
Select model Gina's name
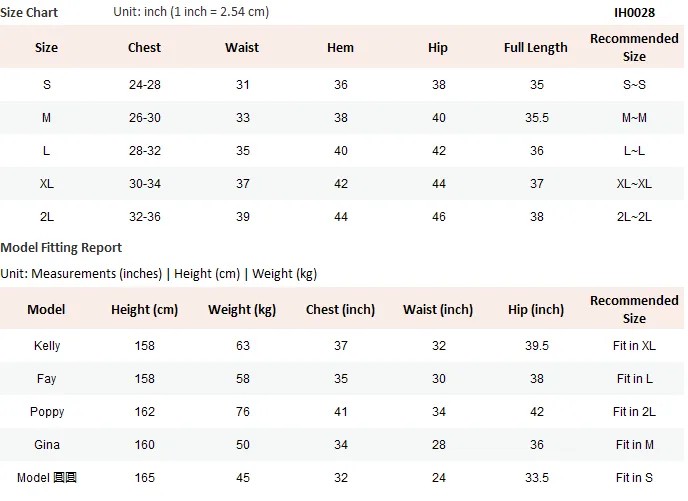coord(47,445)
